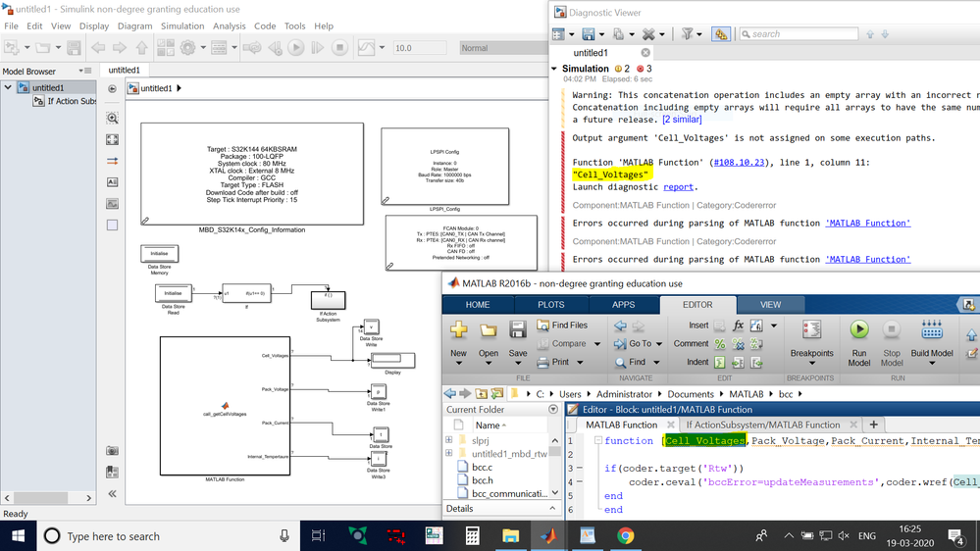Open the Simulink Code menu
The image size is (980, 551).
coord(265,26)
